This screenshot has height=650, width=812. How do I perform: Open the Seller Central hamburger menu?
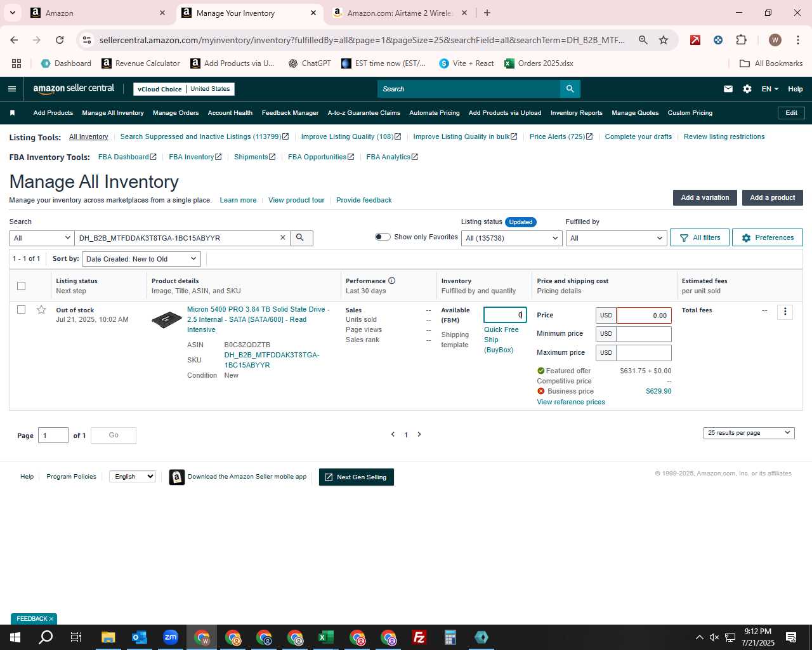(x=11, y=89)
